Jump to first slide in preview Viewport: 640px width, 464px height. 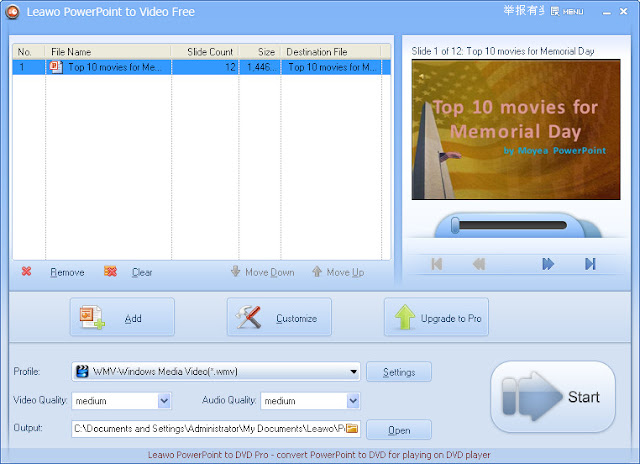[x=437, y=264]
